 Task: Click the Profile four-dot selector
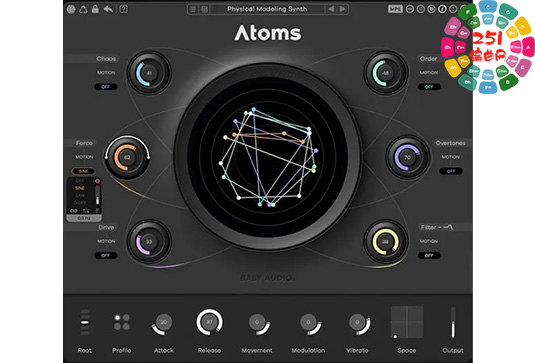click(122, 322)
